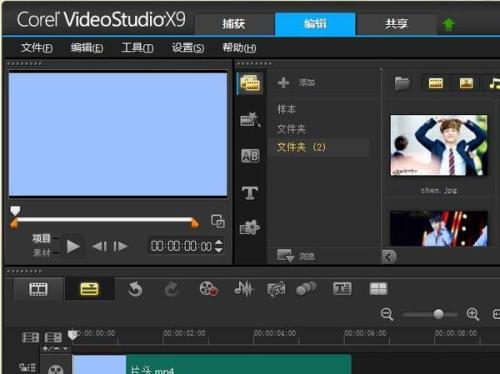Switch to the 捕获 (Capture) tab
Image resolution: width=500 pixels, height=374 pixels.
[234, 24]
